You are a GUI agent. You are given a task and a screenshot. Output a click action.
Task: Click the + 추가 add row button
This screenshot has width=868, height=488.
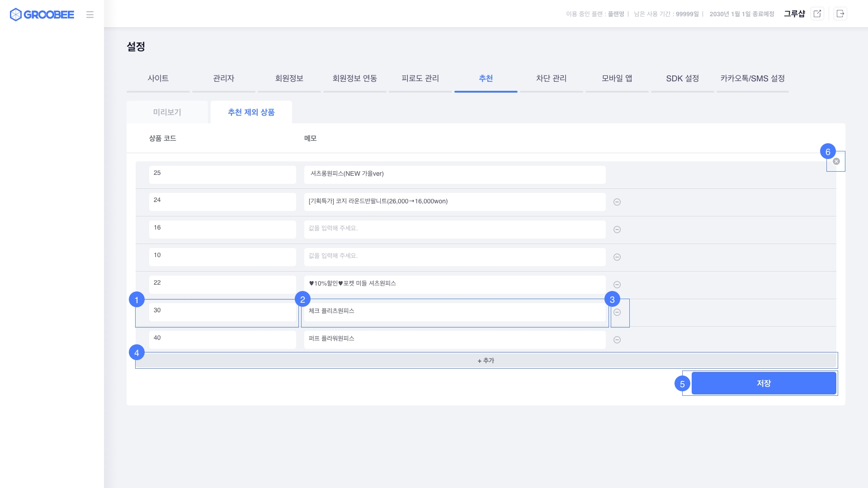coord(486,361)
